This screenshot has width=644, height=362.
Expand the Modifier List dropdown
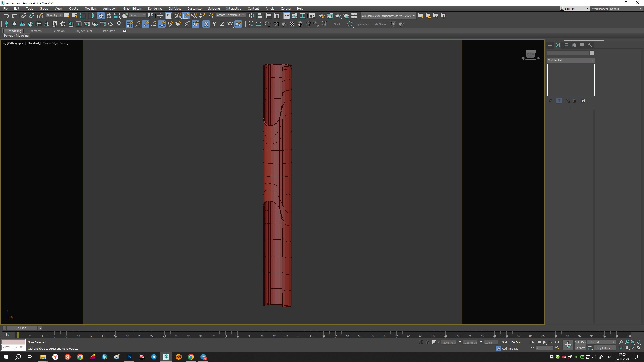[571, 60]
